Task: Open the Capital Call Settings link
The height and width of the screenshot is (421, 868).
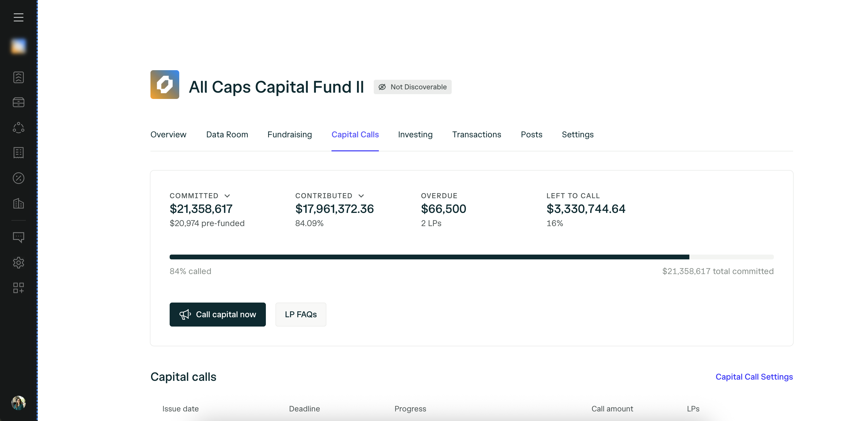Action: pyautogui.click(x=754, y=377)
